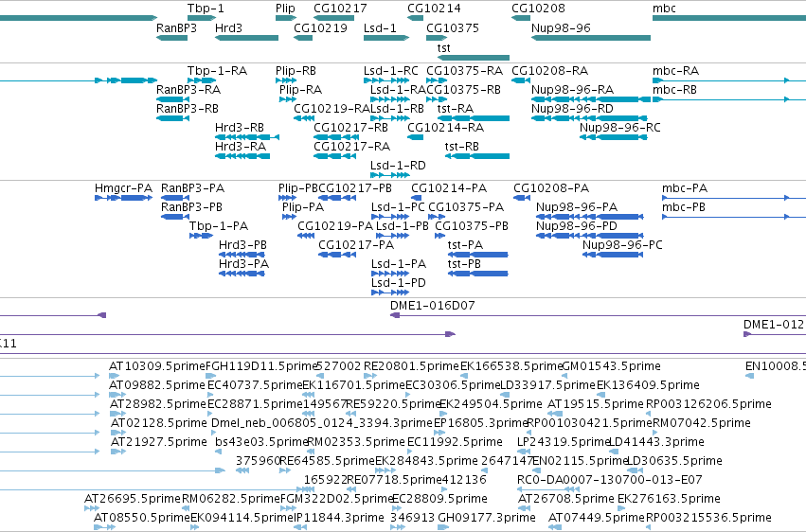
Task: Select the Hrd3-RB transcript label
Action: click(240, 128)
